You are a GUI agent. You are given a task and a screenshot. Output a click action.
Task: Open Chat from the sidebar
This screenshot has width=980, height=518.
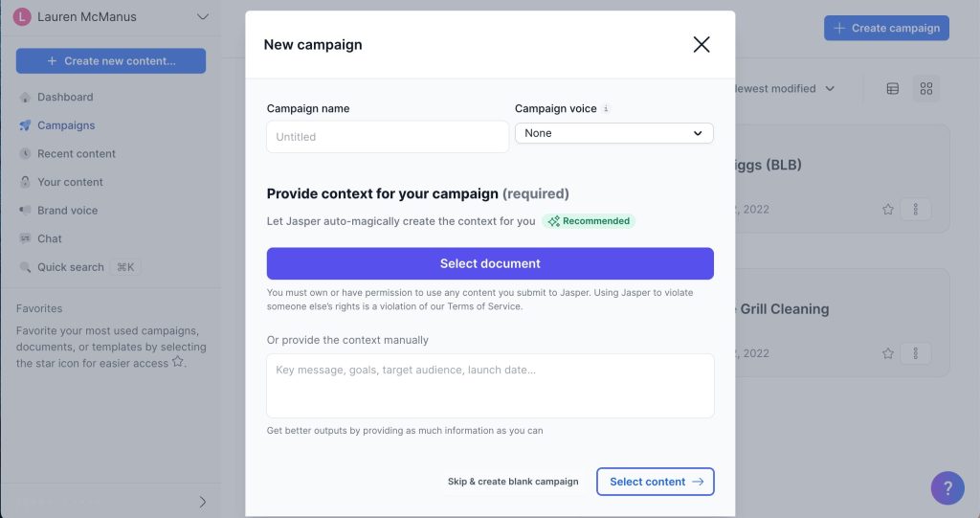pos(50,238)
